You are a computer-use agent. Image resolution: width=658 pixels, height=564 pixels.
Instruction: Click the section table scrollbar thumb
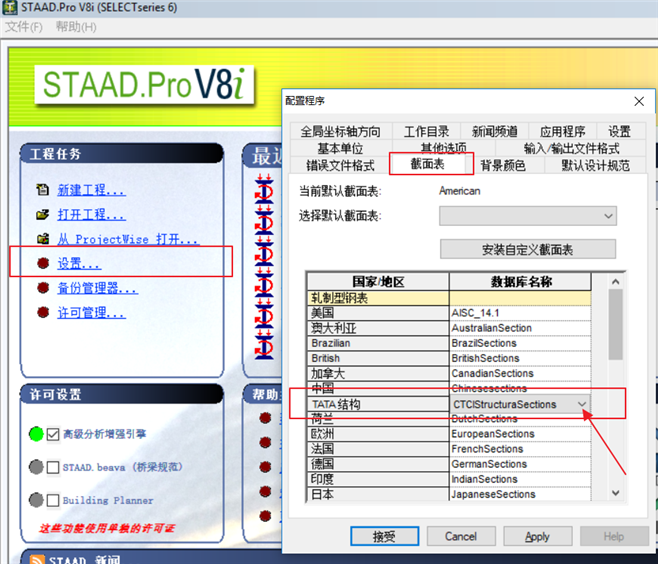(x=615, y=324)
